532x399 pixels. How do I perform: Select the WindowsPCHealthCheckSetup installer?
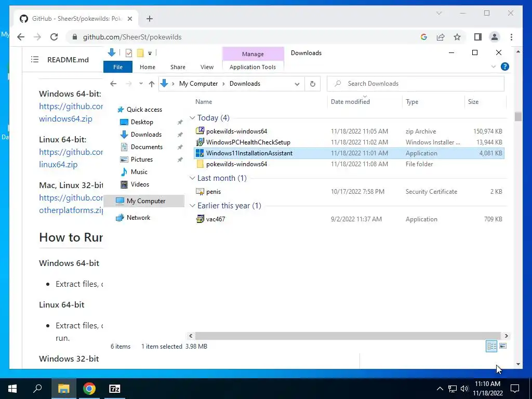[x=349, y=142]
